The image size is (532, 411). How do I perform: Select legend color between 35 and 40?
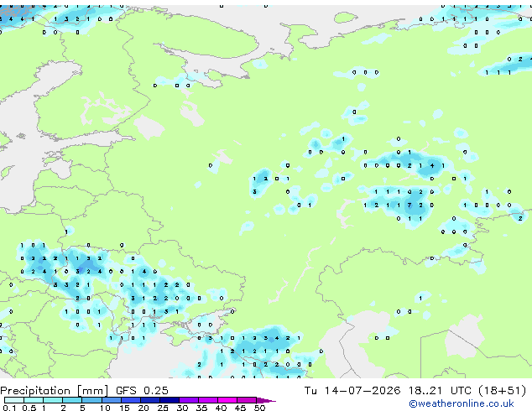click(208, 400)
